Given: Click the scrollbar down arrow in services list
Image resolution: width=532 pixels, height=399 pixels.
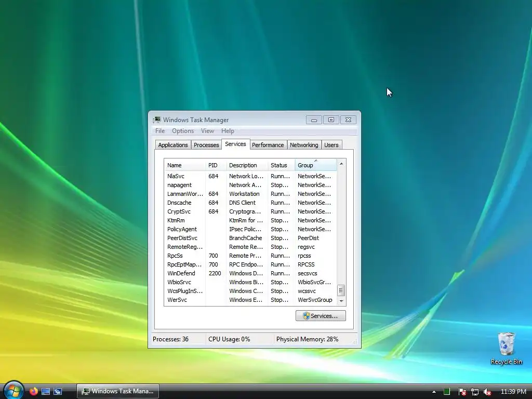Looking at the screenshot, I should (341, 301).
